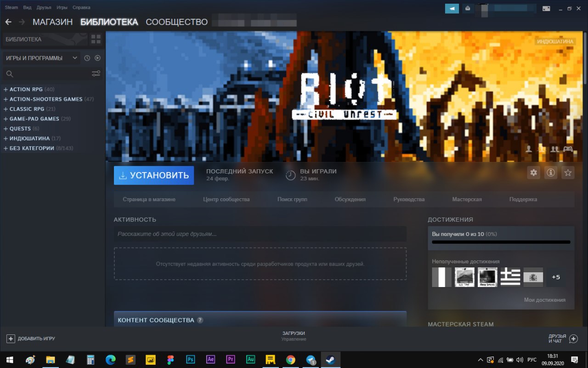Open Обсуждения link
588x368 pixels.
click(x=350, y=199)
